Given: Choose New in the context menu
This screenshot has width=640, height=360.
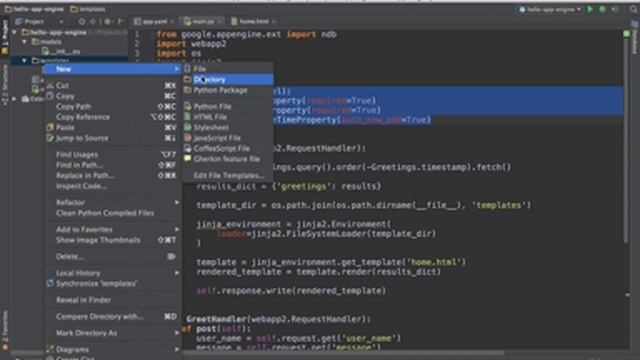Looking at the screenshot, I should 113,69.
